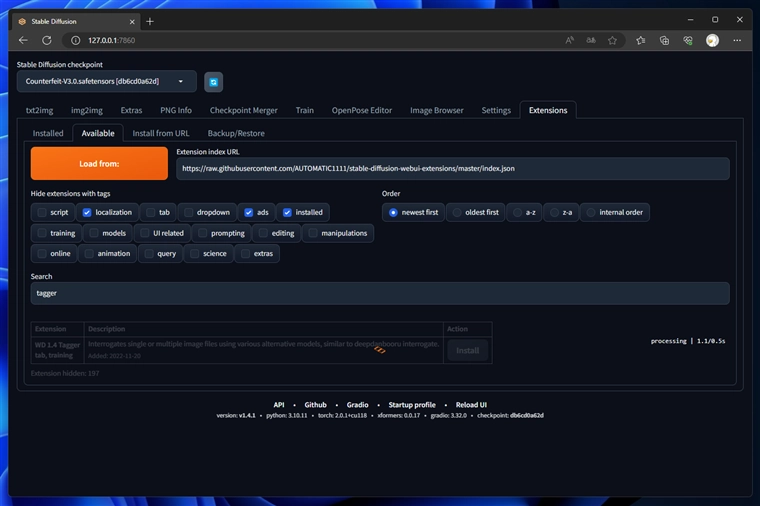Check the query tag checkbox
The image size is (760, 506).
click(149, 253)
